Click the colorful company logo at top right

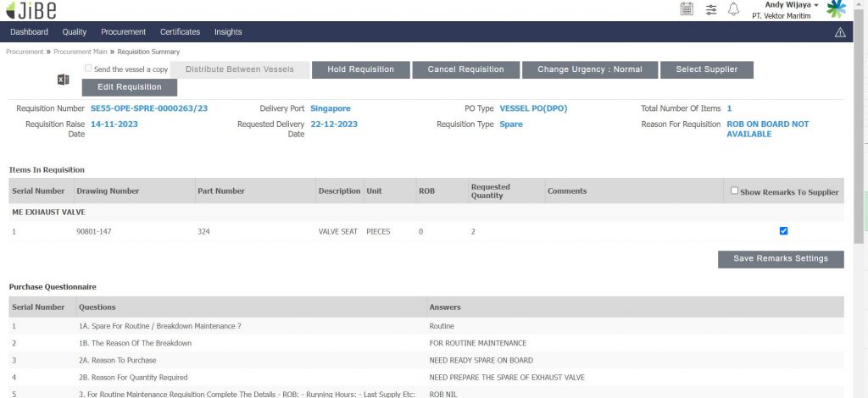coord(837,9)
